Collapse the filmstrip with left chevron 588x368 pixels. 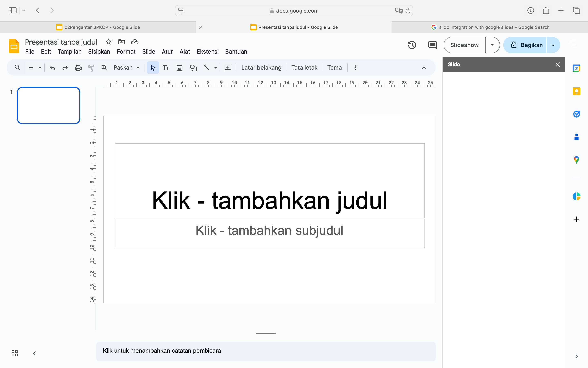[34, 353]
